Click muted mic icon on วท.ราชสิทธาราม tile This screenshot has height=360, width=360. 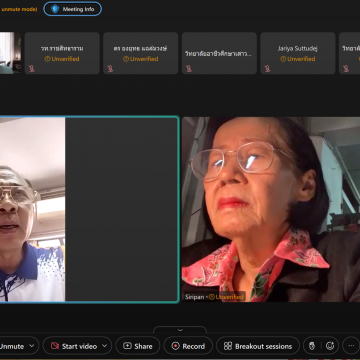point(32,68)
